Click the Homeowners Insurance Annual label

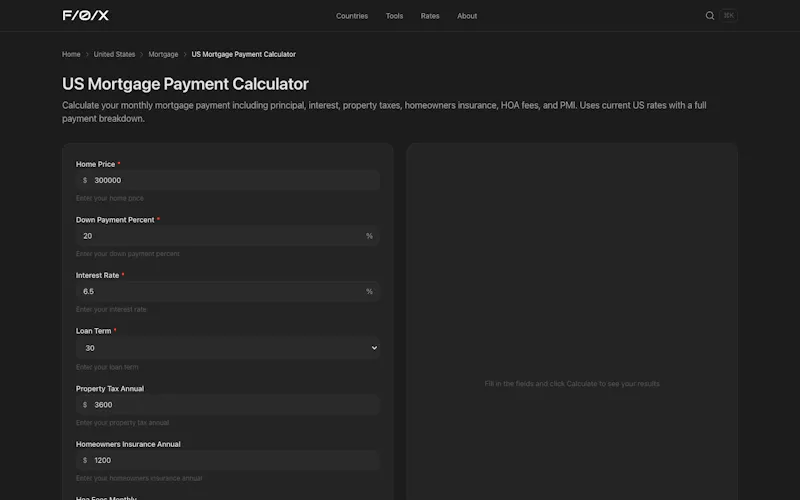128,444
